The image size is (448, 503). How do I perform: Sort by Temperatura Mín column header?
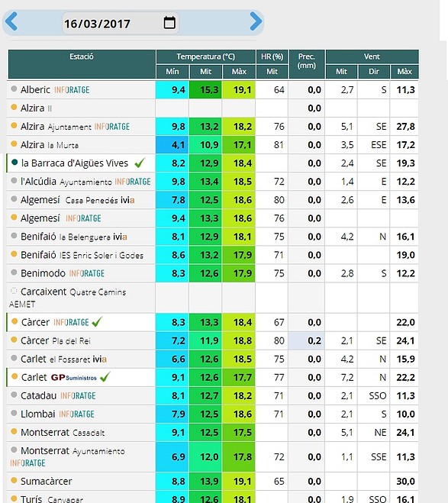(172, 72)
